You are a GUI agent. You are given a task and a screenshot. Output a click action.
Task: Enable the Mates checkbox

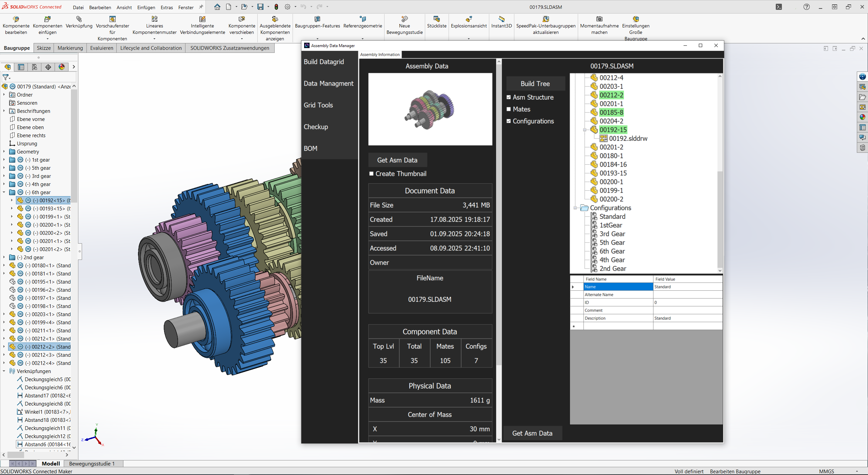[x=509, y=109]
